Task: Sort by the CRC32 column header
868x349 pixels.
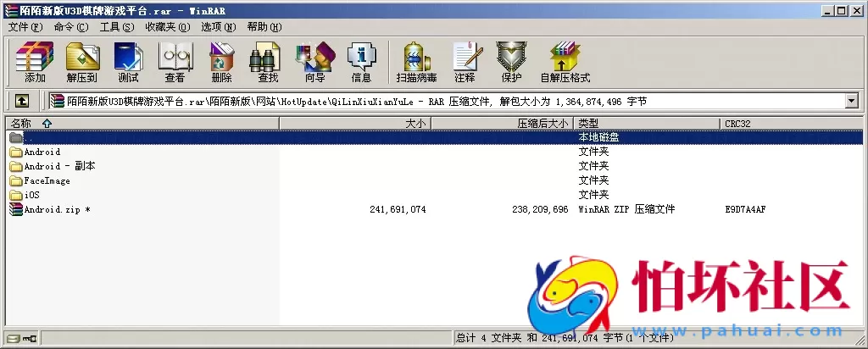Action: 737,124
